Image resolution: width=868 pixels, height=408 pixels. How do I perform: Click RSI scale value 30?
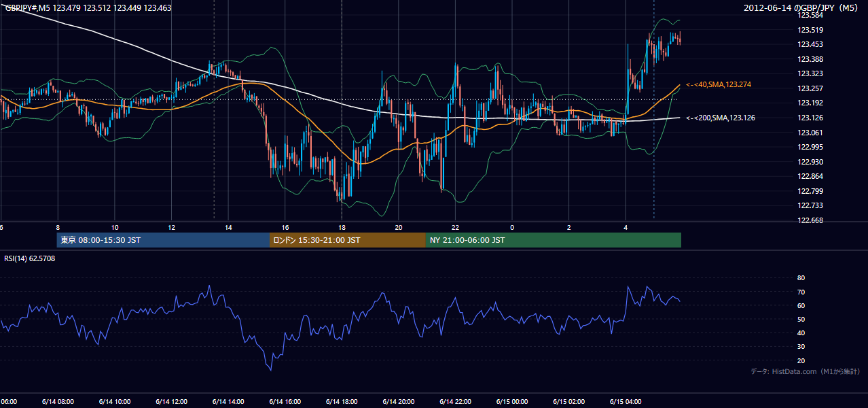click(801, 347)
